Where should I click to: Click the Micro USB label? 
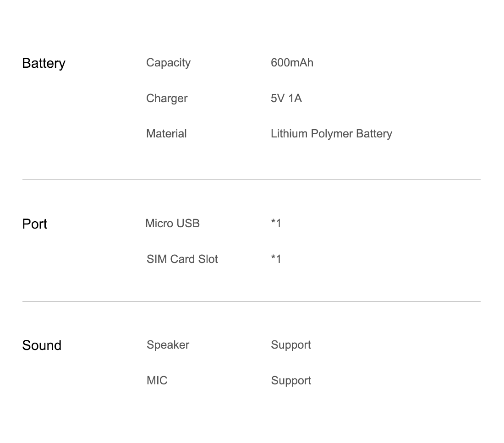click(x=172, y=224)
